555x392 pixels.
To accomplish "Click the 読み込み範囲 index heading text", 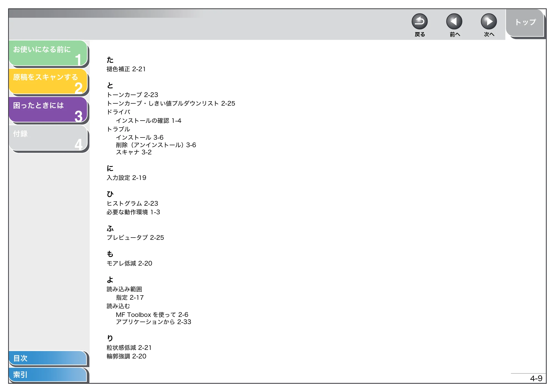I will (x=124, y=289).
